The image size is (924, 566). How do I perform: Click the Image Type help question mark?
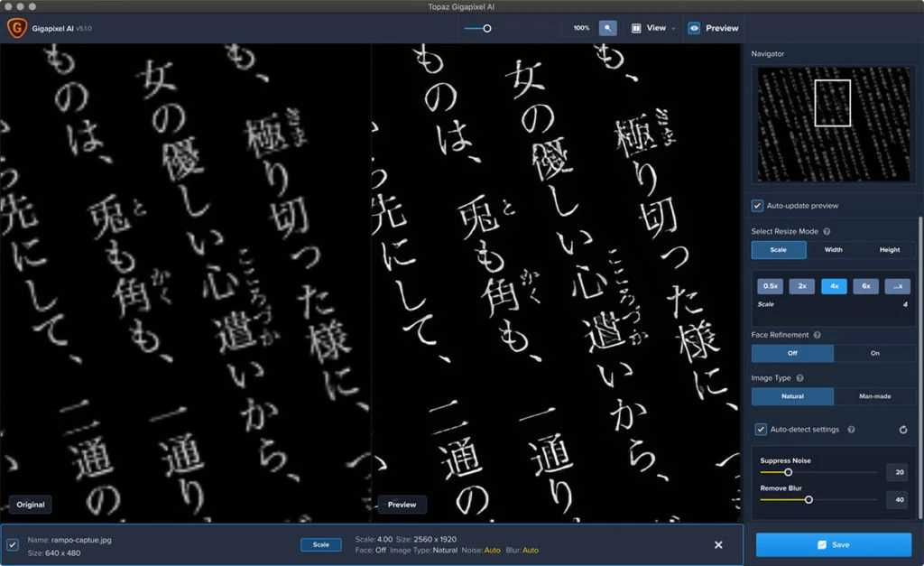click(x=800, y=376)
